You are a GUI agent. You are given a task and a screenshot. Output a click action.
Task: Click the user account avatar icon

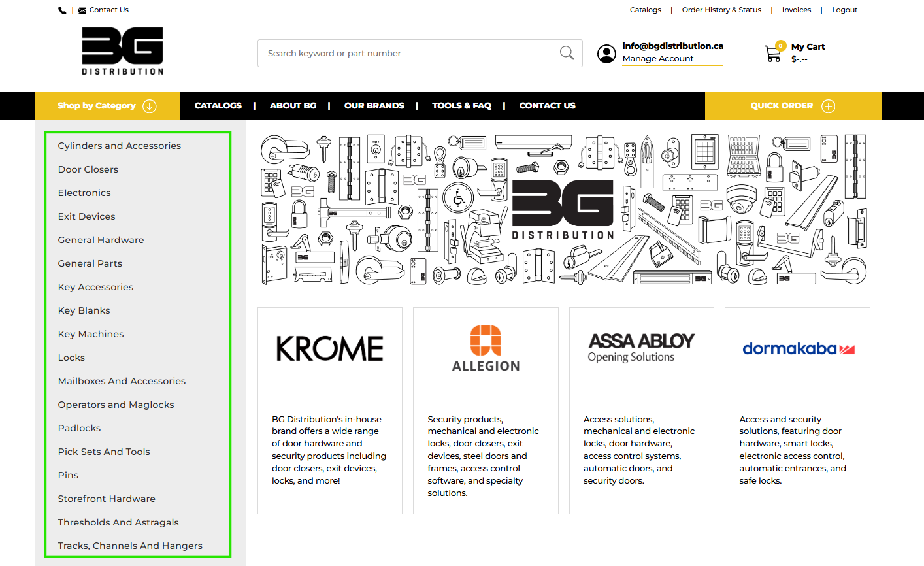606,54
